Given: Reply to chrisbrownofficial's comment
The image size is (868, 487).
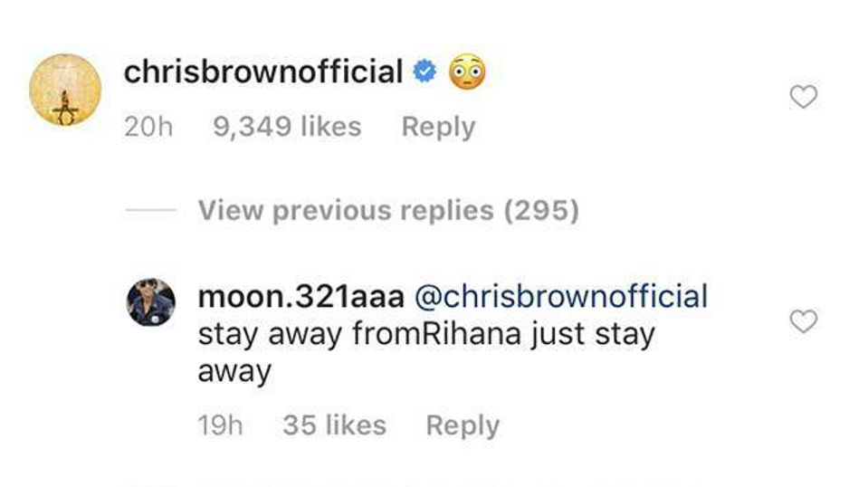Looking at the screenshot, I should [x=438, y=128].
